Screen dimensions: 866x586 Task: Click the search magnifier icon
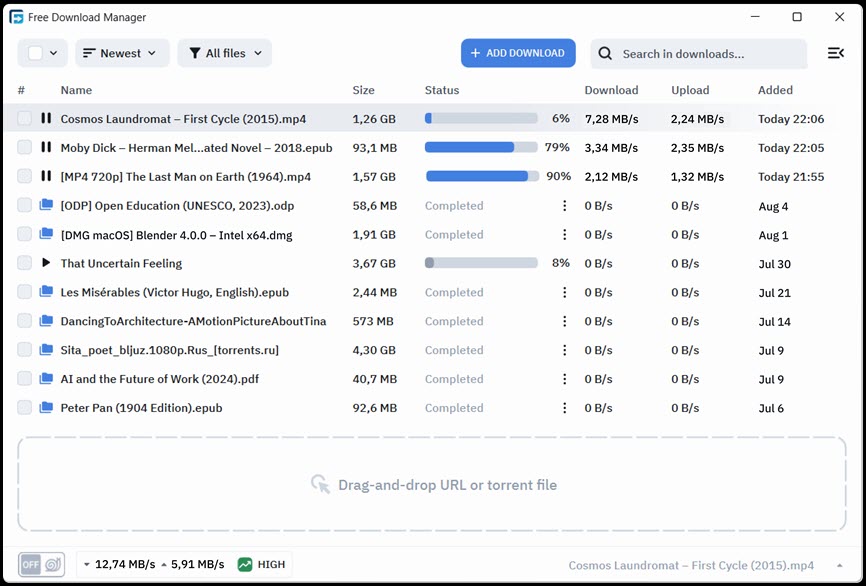coord(605,54)
